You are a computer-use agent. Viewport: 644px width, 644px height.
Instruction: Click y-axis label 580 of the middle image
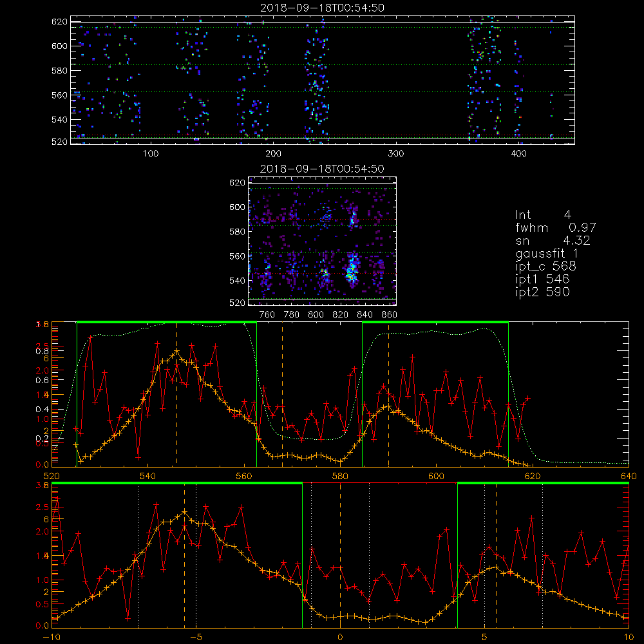coord(237,232)
